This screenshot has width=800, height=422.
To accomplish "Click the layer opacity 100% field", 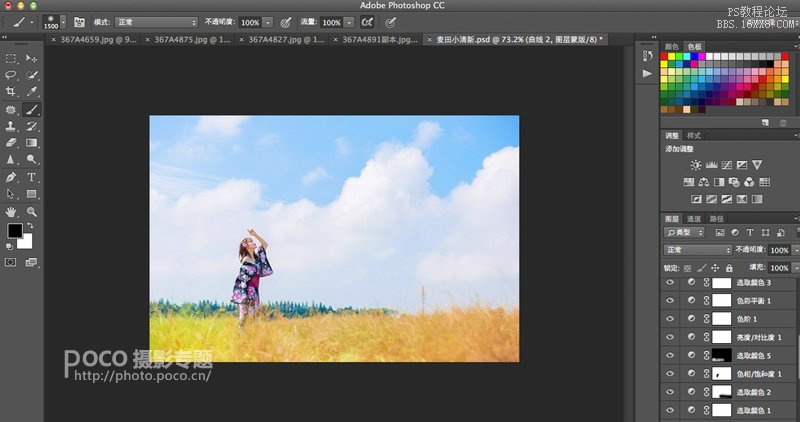I will tap(780, 250).
